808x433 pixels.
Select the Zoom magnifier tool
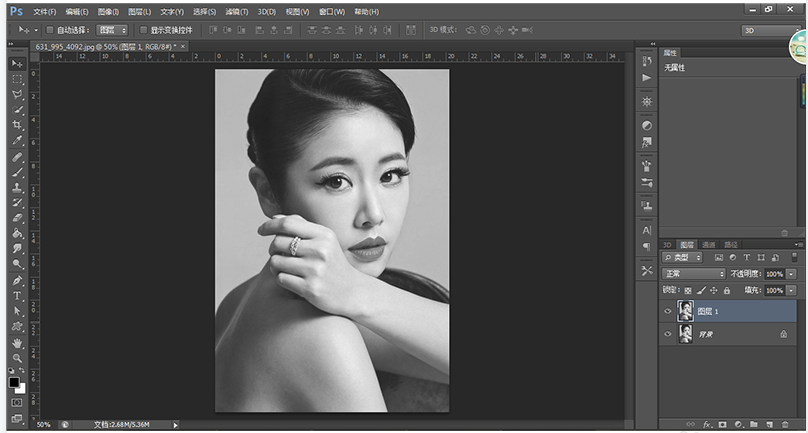click(17, 358)
